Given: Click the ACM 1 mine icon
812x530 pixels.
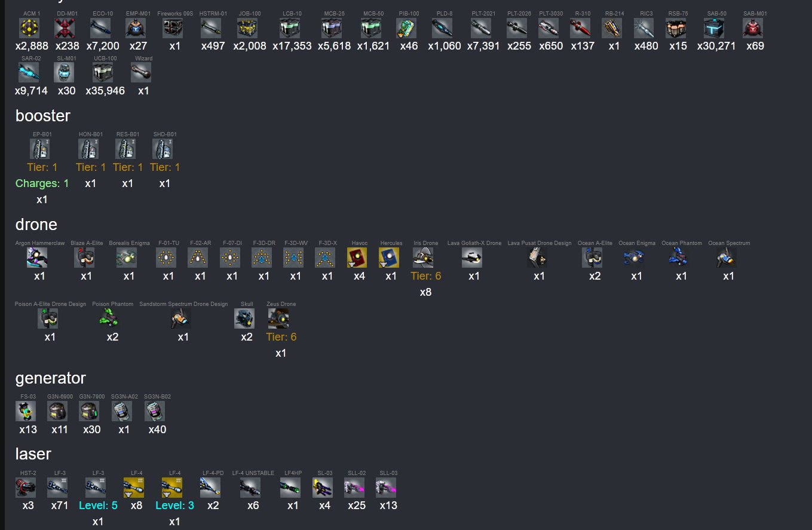Looking at the screenshot, I should (x=29, y=28).
